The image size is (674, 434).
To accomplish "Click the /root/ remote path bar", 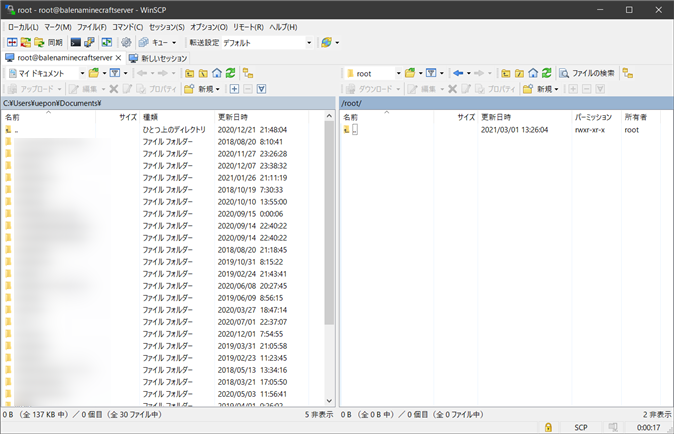I will click(506, 103).
